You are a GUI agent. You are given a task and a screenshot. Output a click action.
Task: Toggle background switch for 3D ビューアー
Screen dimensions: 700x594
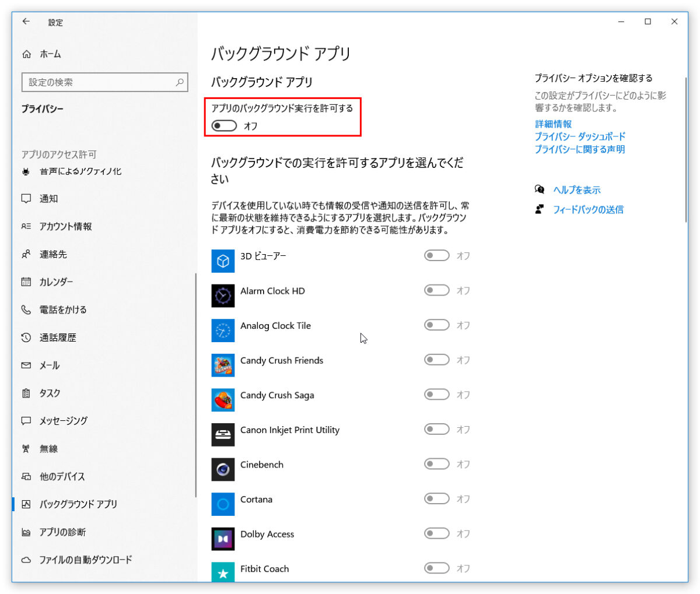(x=437, y=255)
